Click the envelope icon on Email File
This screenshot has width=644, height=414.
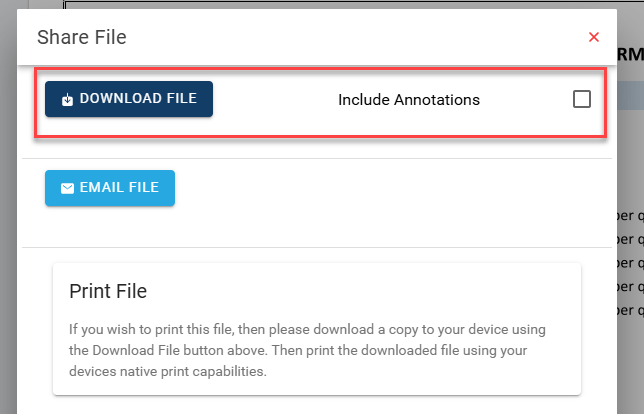[67, 188]
